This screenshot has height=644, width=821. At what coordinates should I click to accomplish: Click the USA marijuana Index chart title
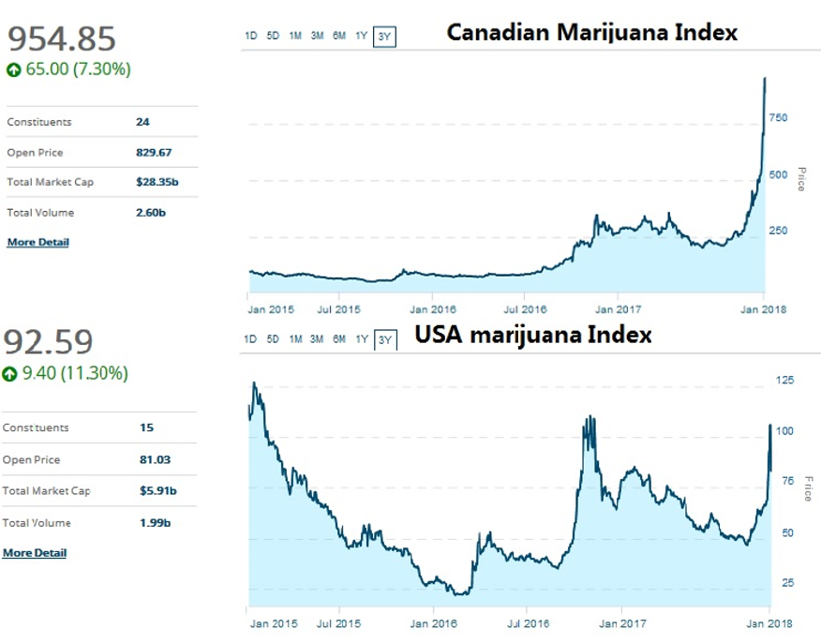click(x=533, y=335)
